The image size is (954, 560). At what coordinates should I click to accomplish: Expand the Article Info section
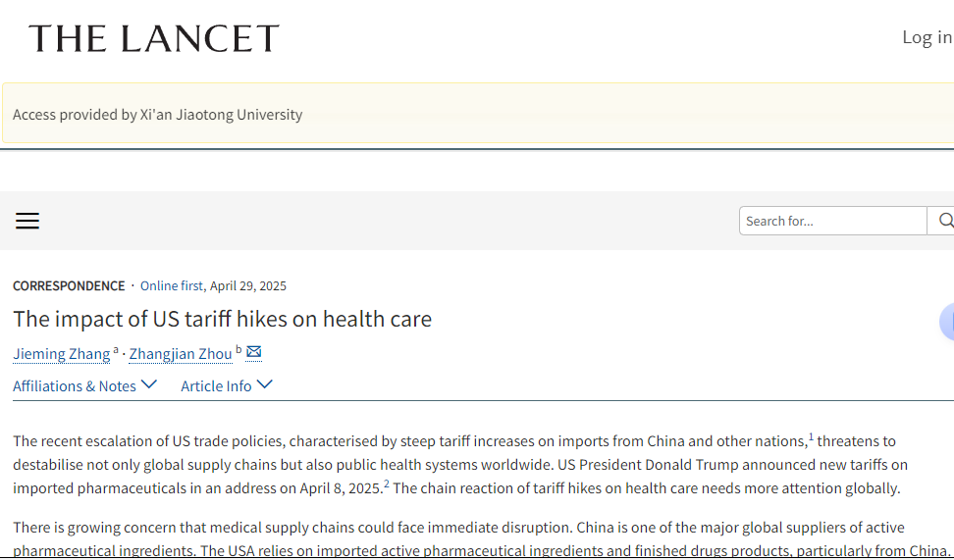[x=216, y=386]
